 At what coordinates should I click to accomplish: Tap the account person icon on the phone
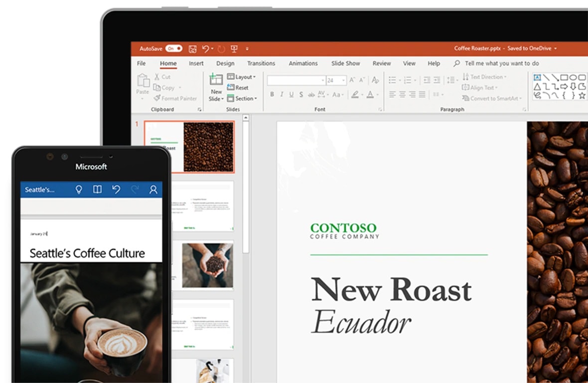pos(153,190)
